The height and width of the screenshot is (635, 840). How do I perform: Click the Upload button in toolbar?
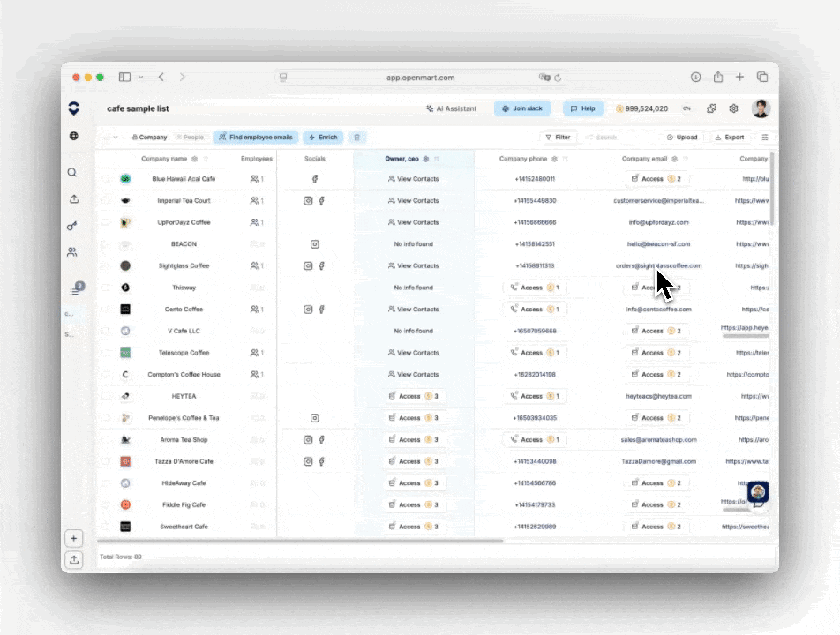[x=682, y=138]
